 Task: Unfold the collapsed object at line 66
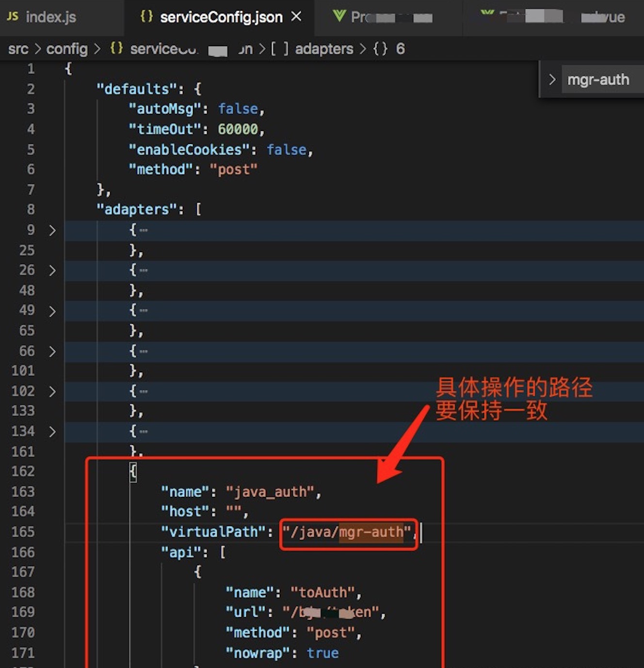(52, 351)
